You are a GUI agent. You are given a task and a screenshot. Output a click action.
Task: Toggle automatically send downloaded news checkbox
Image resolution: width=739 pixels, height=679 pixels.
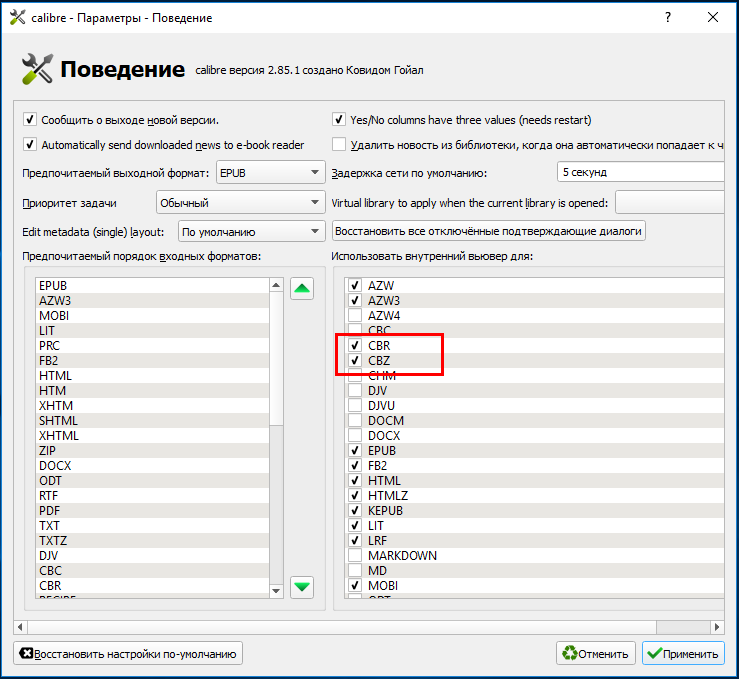(x=30, y=144)
